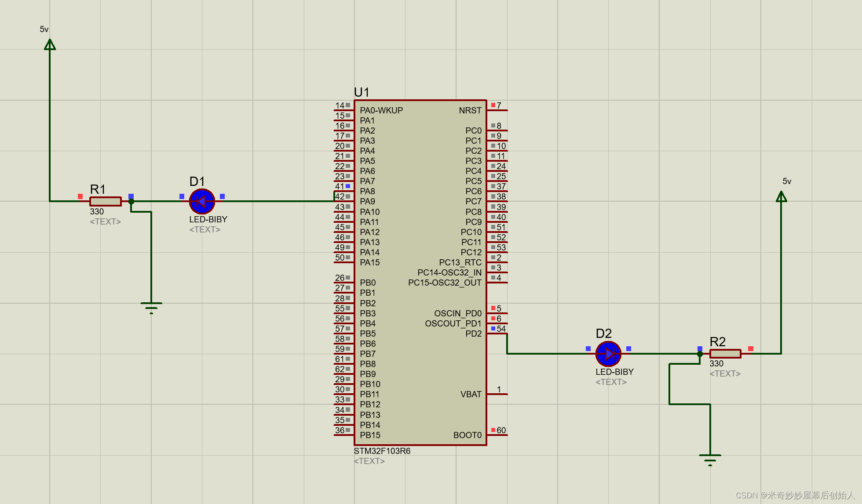The image size is (862, 504).
Task: Click the VBAT pin label
Action: (471, 394)
